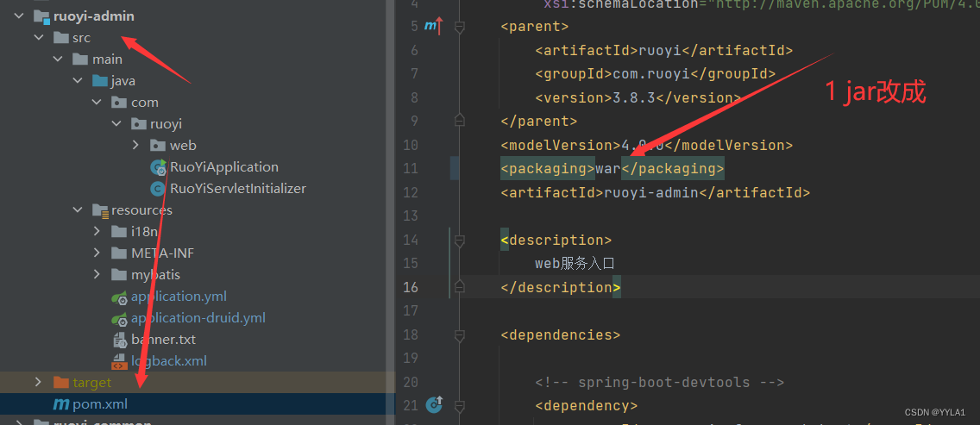The width and height of the screenshot is (980, 425).
Task: Select the pom.xml Maven icon
Action: click(61, 404)
